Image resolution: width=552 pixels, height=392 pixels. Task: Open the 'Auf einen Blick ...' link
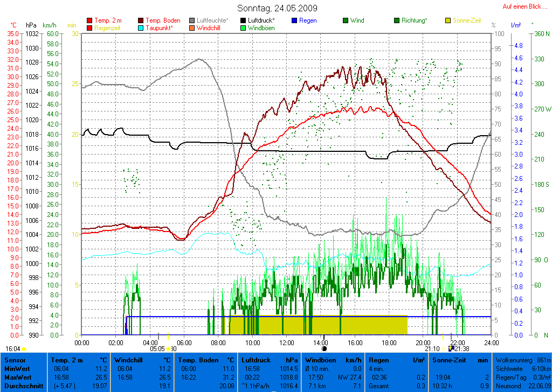[521, 6]
